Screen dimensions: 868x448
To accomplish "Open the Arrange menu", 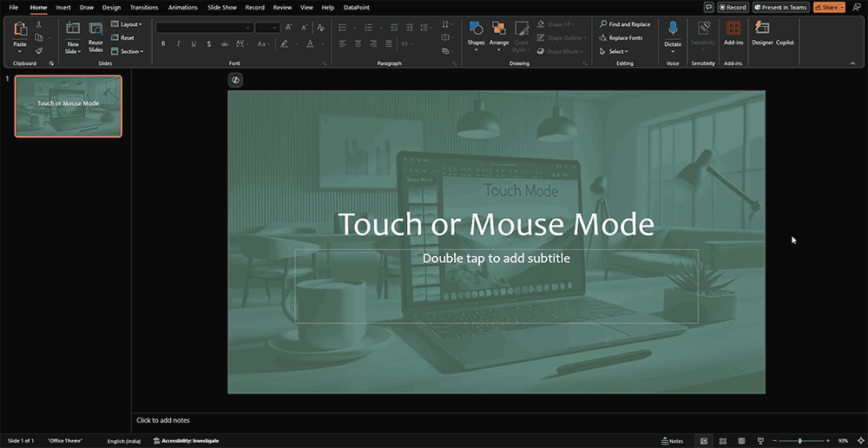I will tap(499, 36).
